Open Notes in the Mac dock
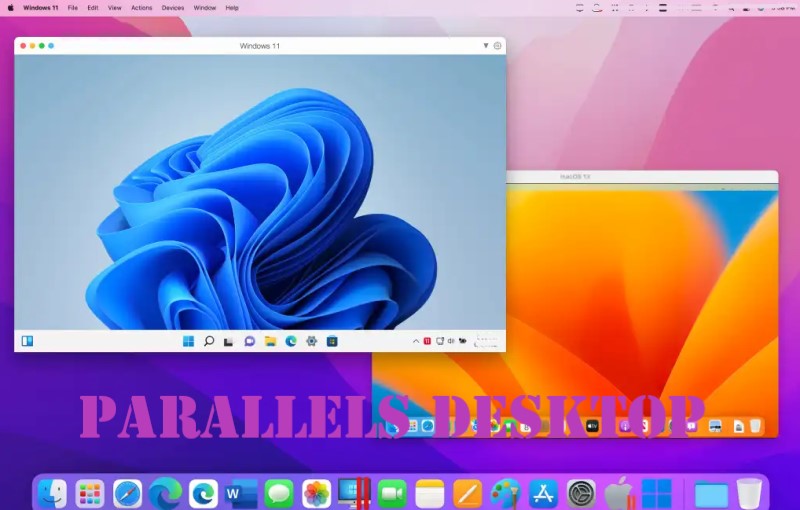Viewport: 800px width, 510px height. click(430, 494)
